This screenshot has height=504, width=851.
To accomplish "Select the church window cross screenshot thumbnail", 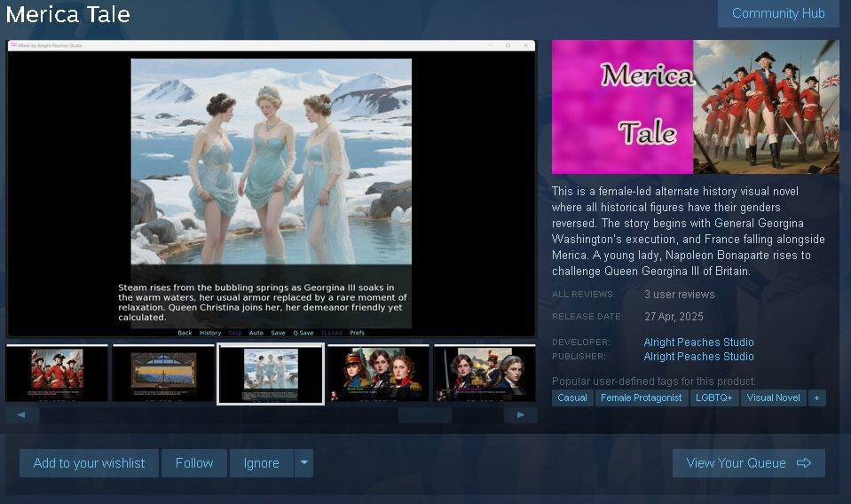I will click(163, 374).
